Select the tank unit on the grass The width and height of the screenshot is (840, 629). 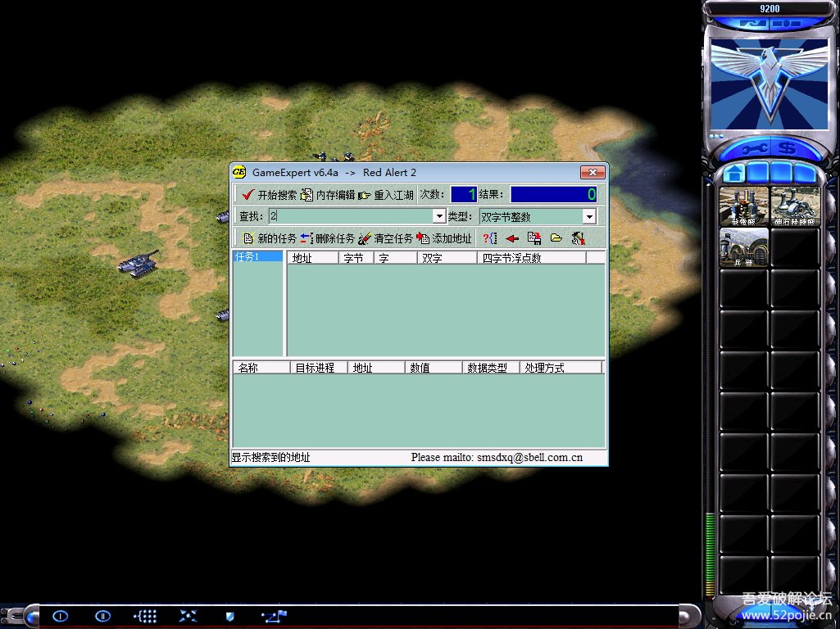click(138, 263)
